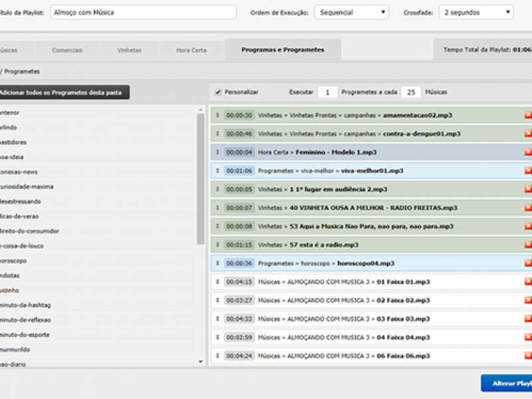The width and height of the screenshot is (532, 399).
Task: Delete 03 Faixa 03.mp3 with red X icon
Action: tap(528, 319)
